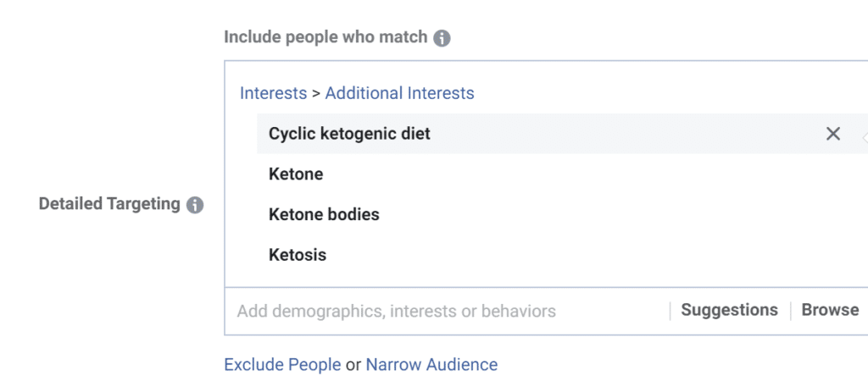The image size is (868, 387).
Task: Select the Ketone bodies interest
Action: pyautogui.click(x=324, y=214)
